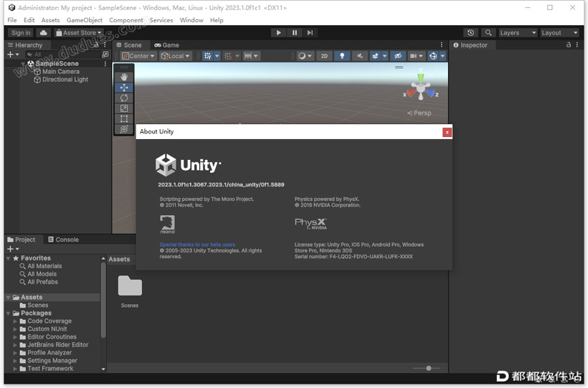Toggle 2D scene view mode
588x388 pixels.
point(324,56)
